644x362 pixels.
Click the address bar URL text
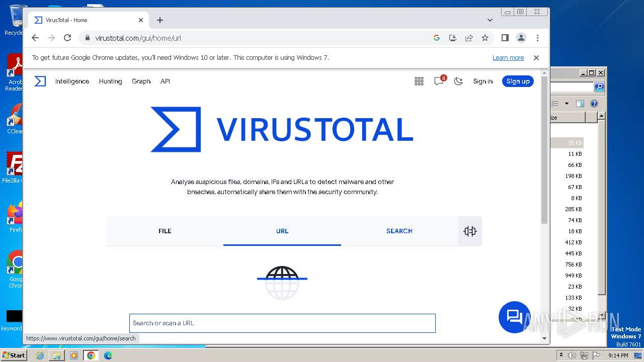(x=138, y=38)
